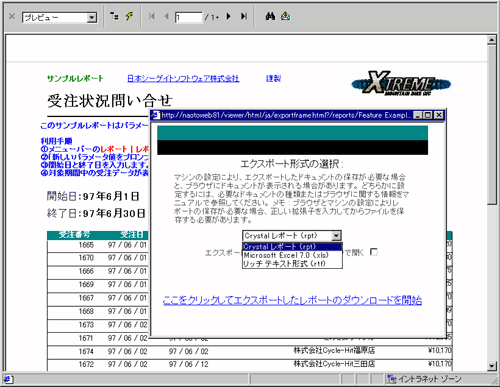Click the export report icon in toolbar
This screenshot has height=387, width=500.
[286, 16]
